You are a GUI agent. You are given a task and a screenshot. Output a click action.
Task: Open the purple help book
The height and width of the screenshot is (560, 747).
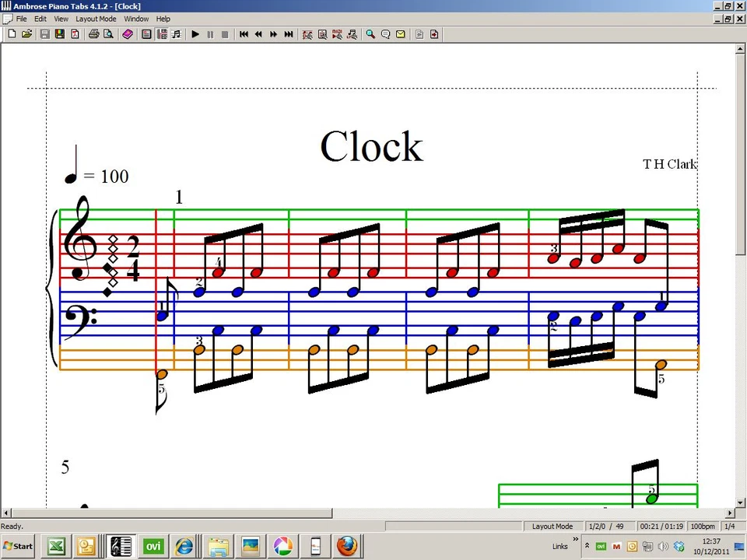[x=128, y=33]
